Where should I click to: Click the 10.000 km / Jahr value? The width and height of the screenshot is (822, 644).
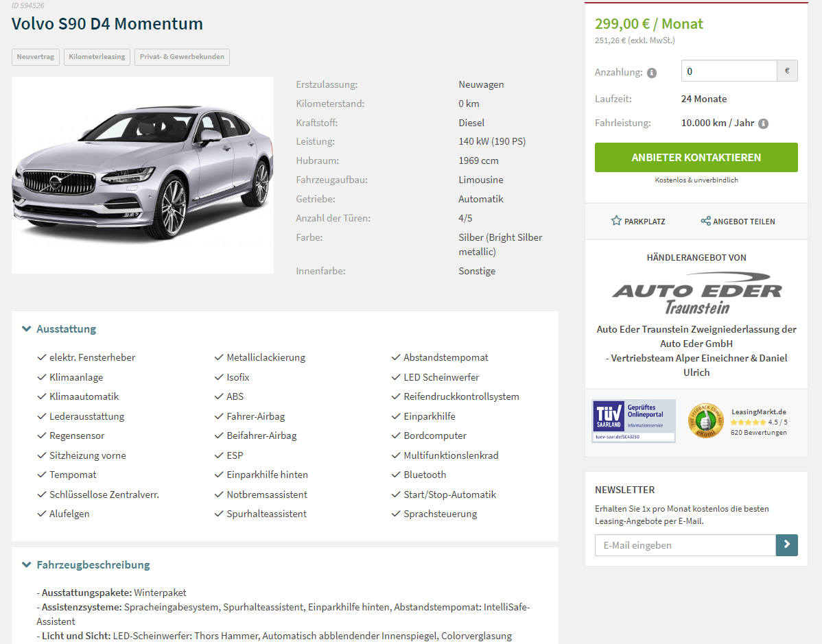[x=718, y=123]
